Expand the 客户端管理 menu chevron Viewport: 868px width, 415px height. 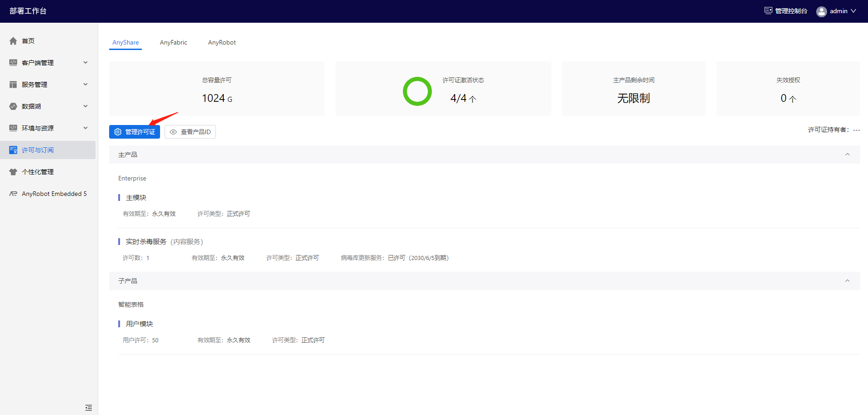85,63
